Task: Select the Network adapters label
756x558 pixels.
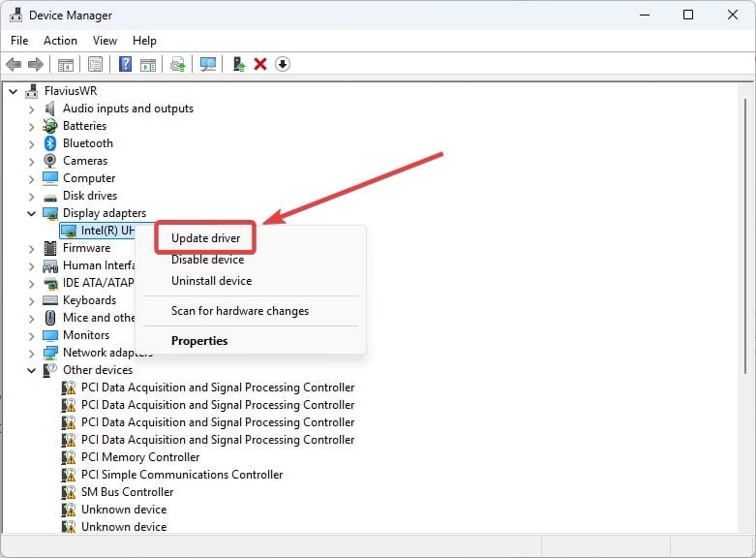Action: pyautogui.click(x=107, y=353)
